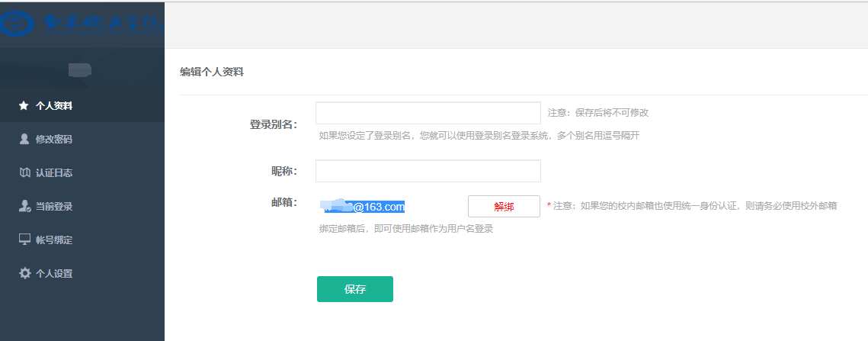Screen dimensions: 868x341
Task: Focus the 登录别名 text field
Action: (x=428, y=113)
